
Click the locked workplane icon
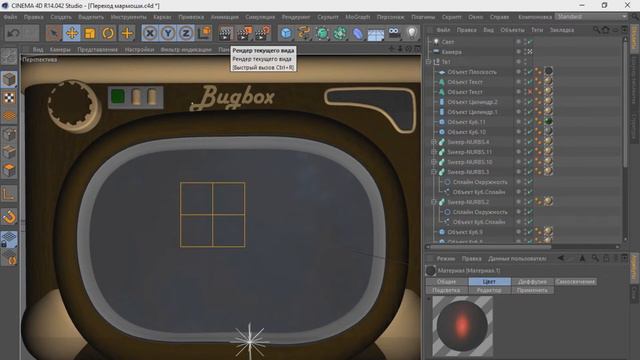point(9,239)
